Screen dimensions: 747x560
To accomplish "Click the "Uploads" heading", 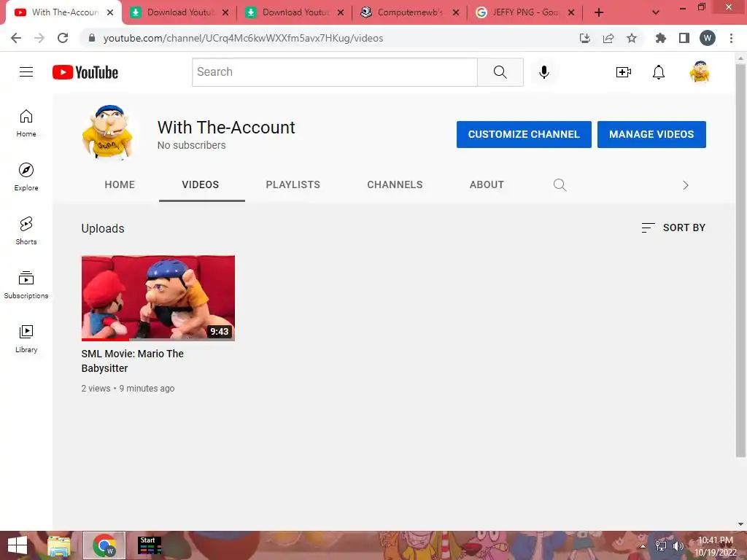I will click(103, 228).
